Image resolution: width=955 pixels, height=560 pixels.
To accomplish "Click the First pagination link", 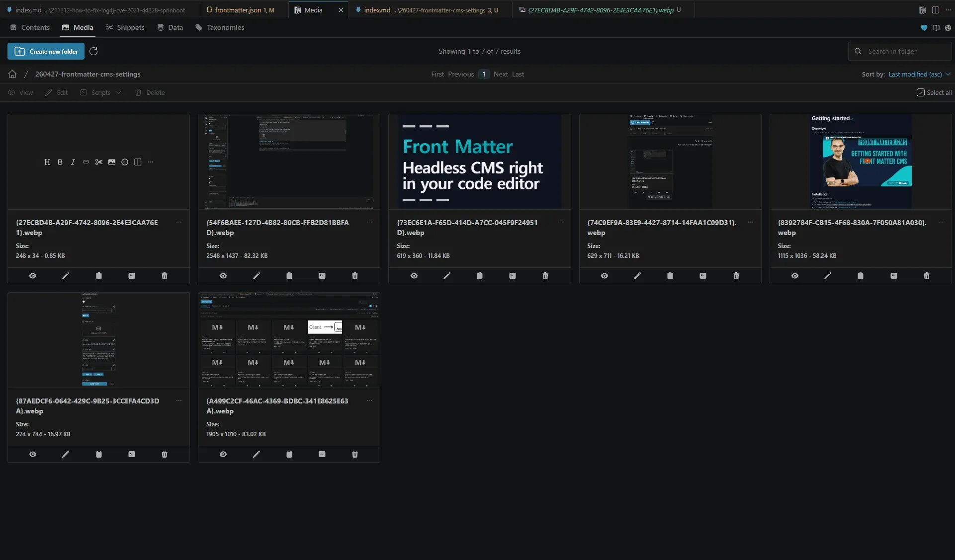I will (x=437, y=74).
